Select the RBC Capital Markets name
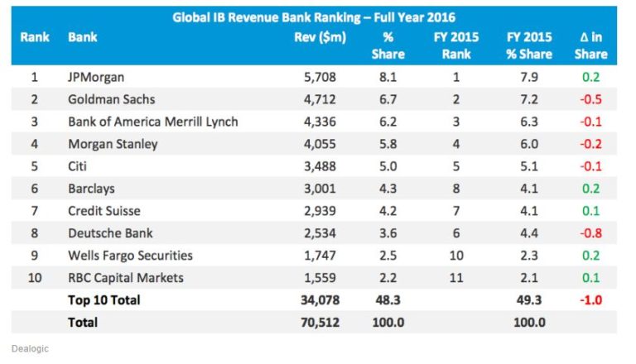This screenshot has width=636, height=364. [127, 277]
